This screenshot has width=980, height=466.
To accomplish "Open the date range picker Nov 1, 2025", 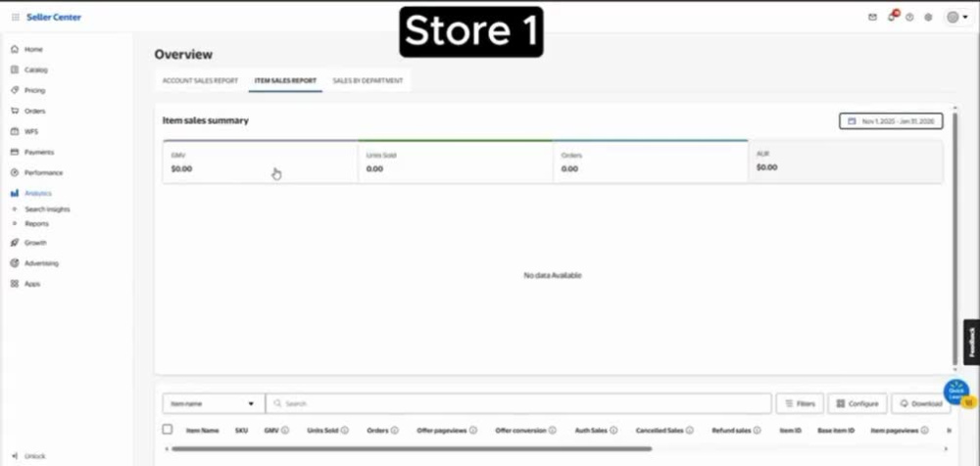I will pos(891,121).
